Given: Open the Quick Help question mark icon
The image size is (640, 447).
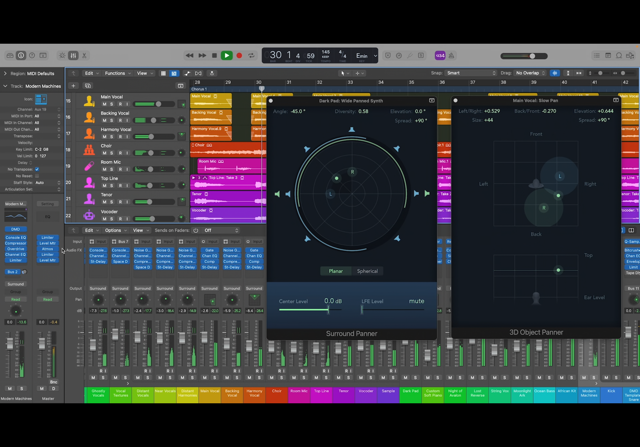Looking at the screenshot, I should pos(32,56).
